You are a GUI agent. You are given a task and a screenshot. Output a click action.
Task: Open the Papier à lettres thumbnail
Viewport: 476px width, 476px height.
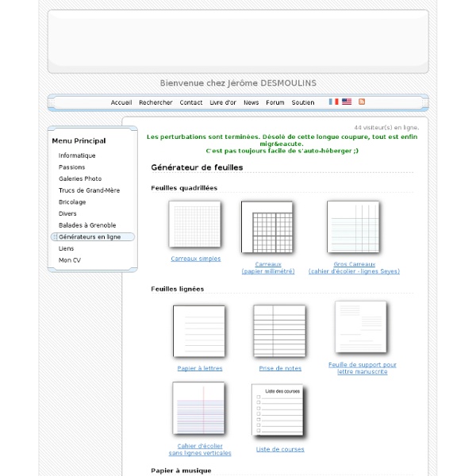[199, 331]
